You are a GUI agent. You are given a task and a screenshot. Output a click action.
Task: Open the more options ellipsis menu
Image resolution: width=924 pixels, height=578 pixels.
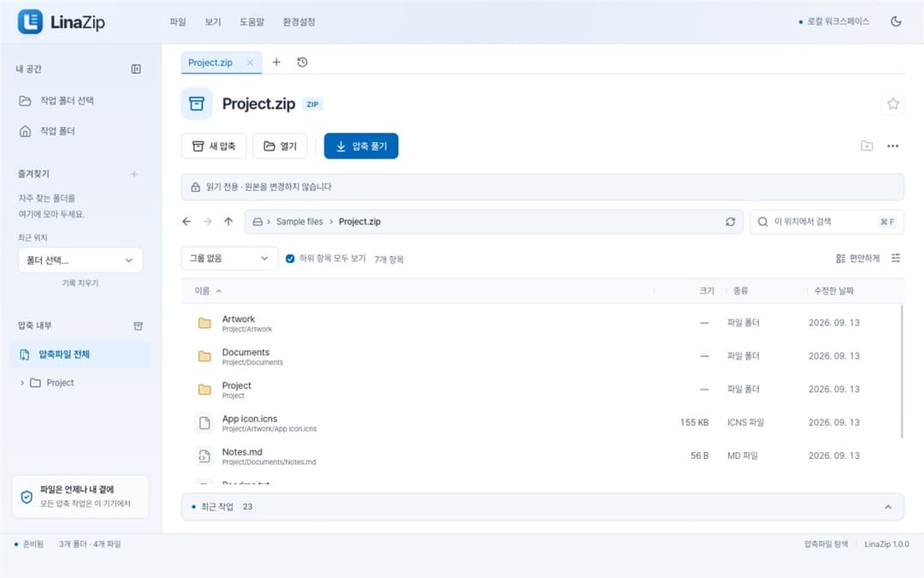point(892,146)
